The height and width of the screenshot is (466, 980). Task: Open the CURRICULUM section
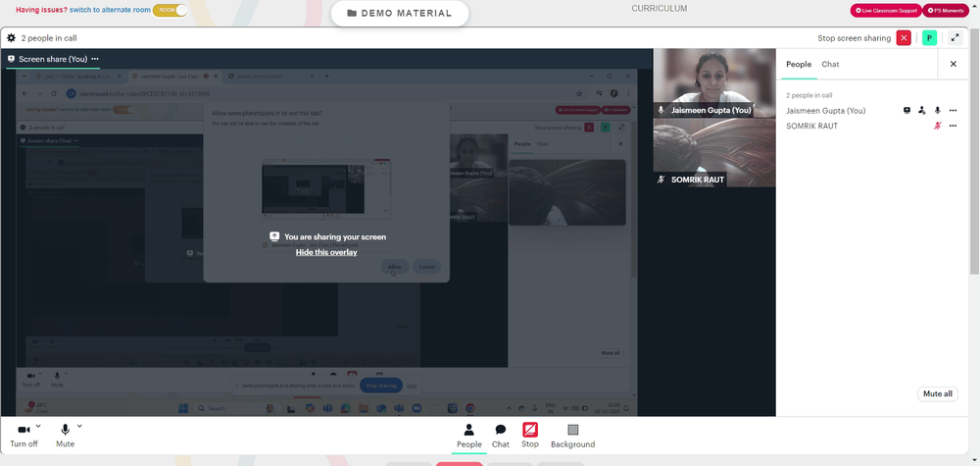(659, 9)
